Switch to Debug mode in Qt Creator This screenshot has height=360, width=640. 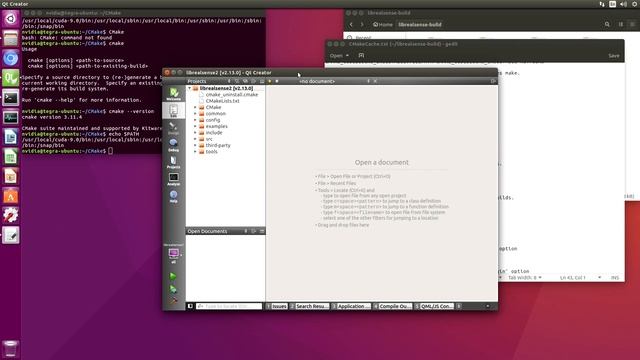point(173,145)
